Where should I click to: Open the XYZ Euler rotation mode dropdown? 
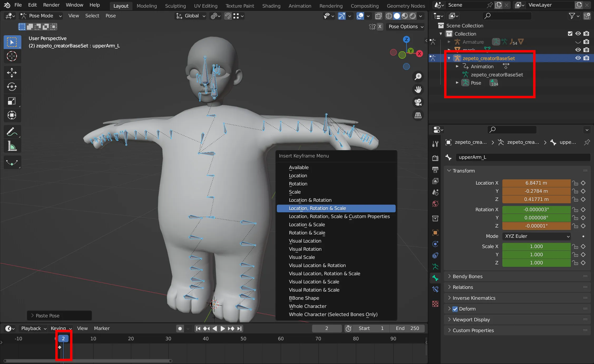point(537,236)
